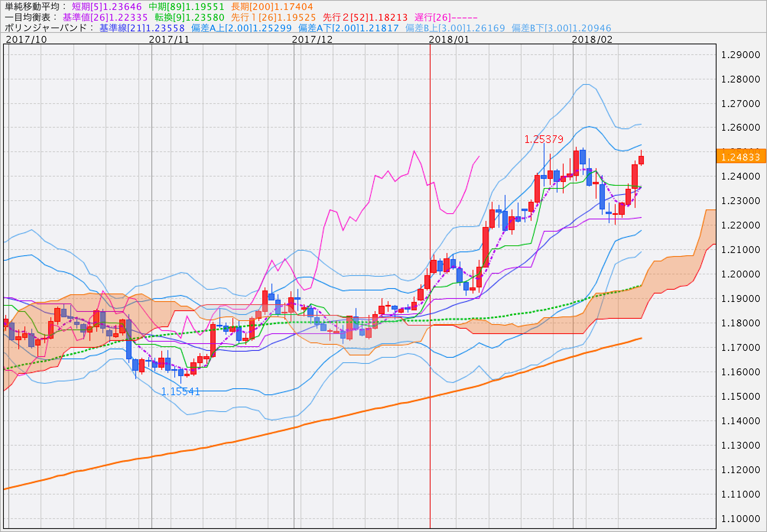
Task: Click the 2017/12 date axis label
Action: point(312,39)
